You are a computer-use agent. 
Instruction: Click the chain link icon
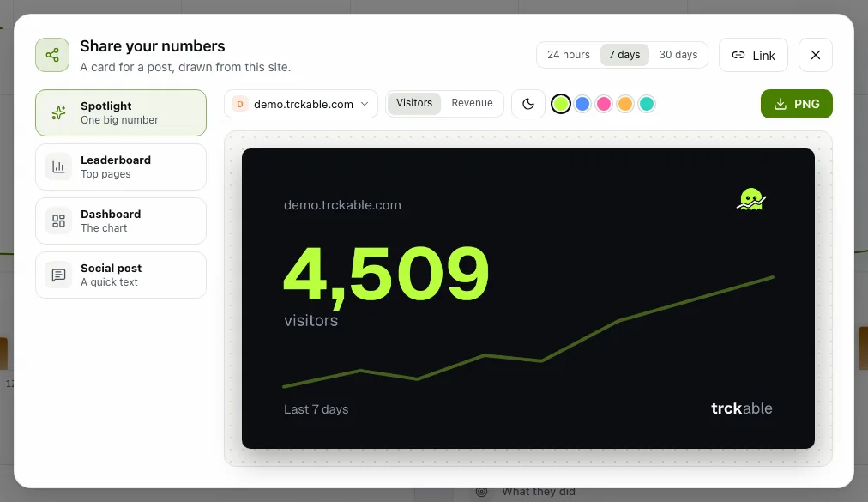tap(738, 55)
